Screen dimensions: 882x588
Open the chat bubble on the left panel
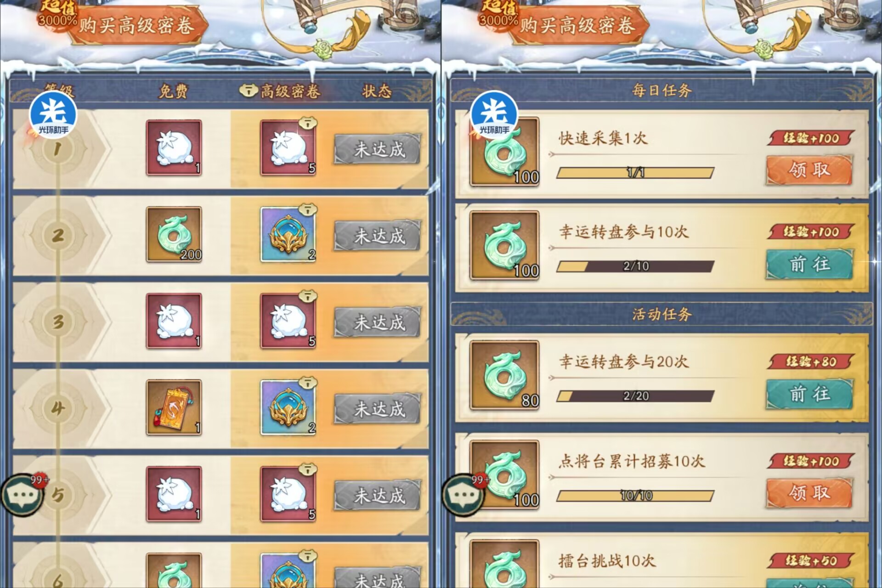coord(22,495)
